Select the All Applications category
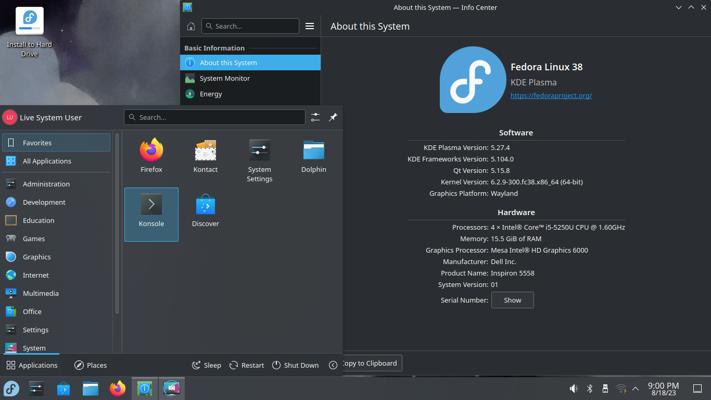Image resolution: width=711 pixels, height=400 pixels. tap(47, 160)
